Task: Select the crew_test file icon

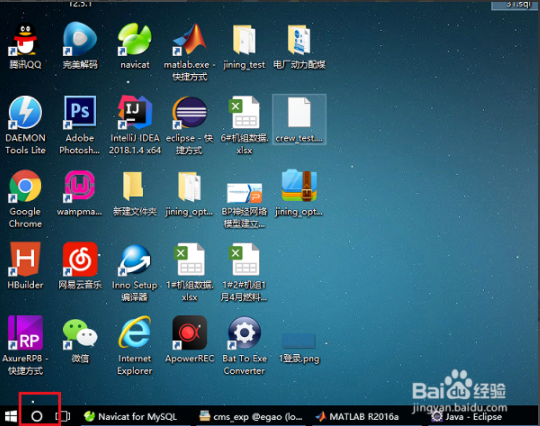Action: tap(299, 120)
